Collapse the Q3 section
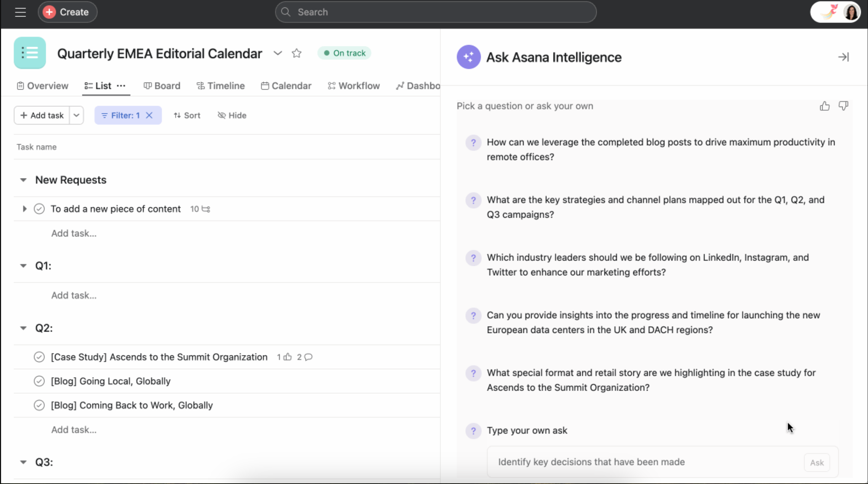The width and height of the screenshot is (868, 484). [x=23, y=462]
